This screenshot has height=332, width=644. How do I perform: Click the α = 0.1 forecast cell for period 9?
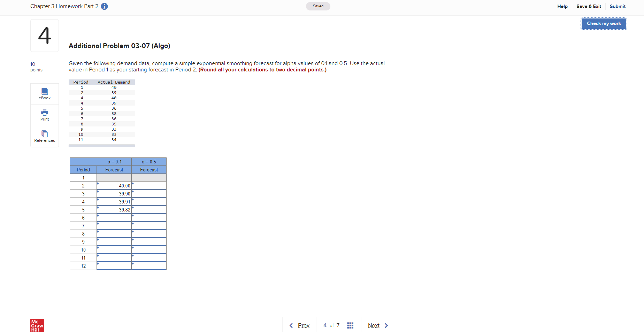tap(114, 242)
